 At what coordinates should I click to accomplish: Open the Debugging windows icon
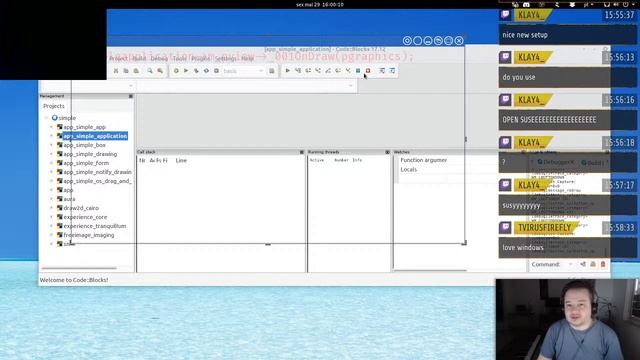click(x=382, y=71)
